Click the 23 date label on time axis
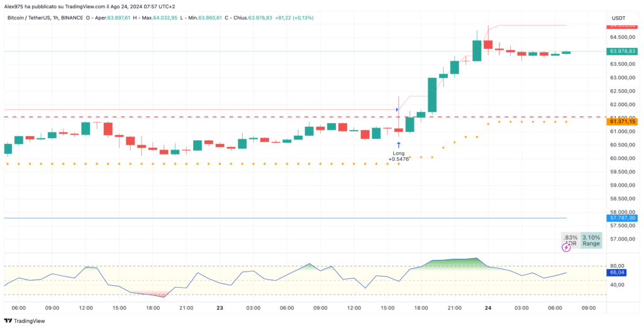Screen dimensions: 644x328 (x=219, y=308)
